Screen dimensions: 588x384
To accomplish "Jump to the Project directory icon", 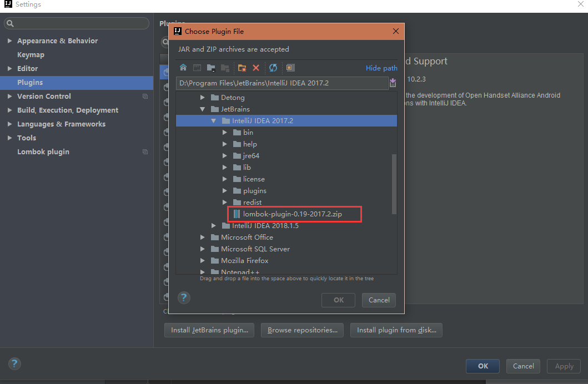I will (x=211, y=68).
